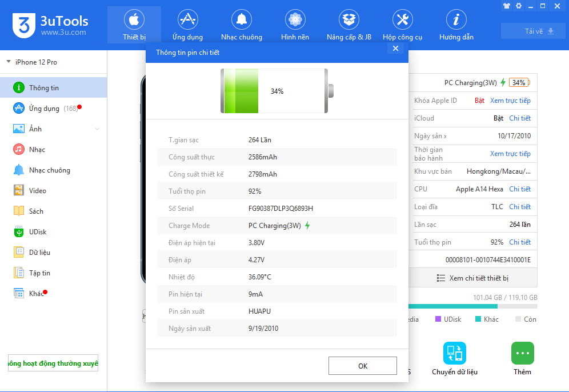Select Nhạc chuông in sidebar
The height and width of the screenshot is (392, 569).
tap(53, 170)
